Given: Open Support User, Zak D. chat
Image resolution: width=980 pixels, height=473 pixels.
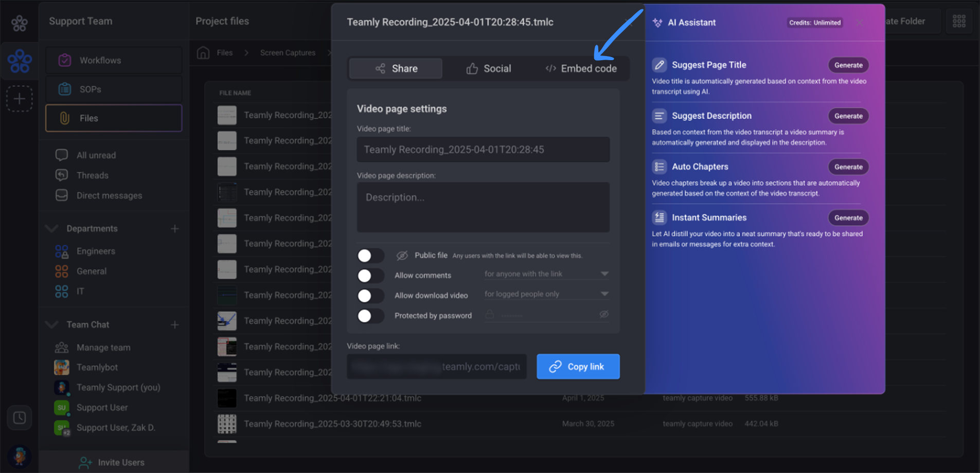Looking at the screenshot, I should [x=116, y=427].
